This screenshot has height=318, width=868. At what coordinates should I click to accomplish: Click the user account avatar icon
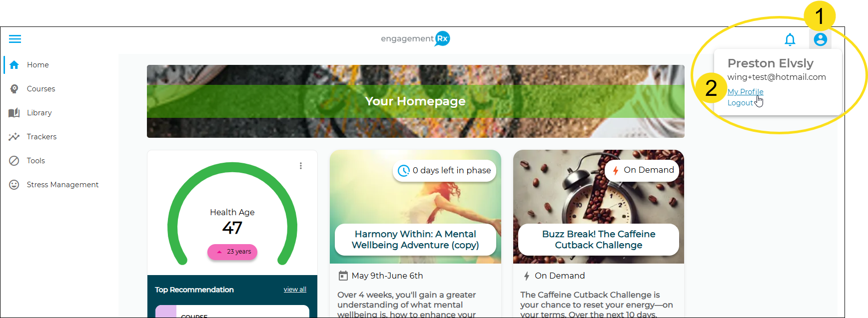[820, 39]
